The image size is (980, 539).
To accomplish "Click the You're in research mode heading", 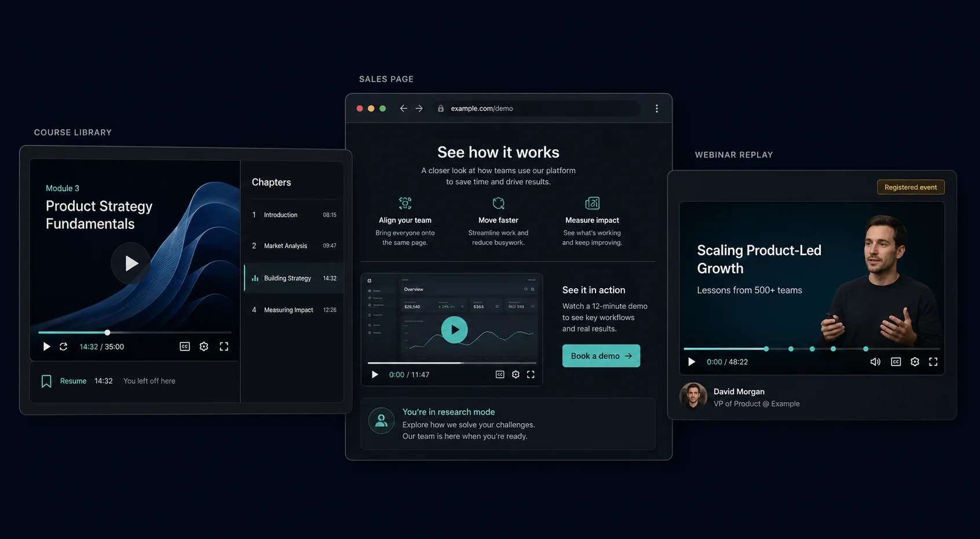I will [449, 412].
